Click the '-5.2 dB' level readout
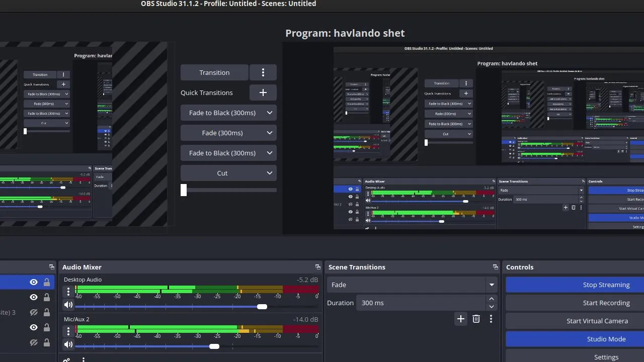Screen dimensions: 644x362 pos(307,280)
